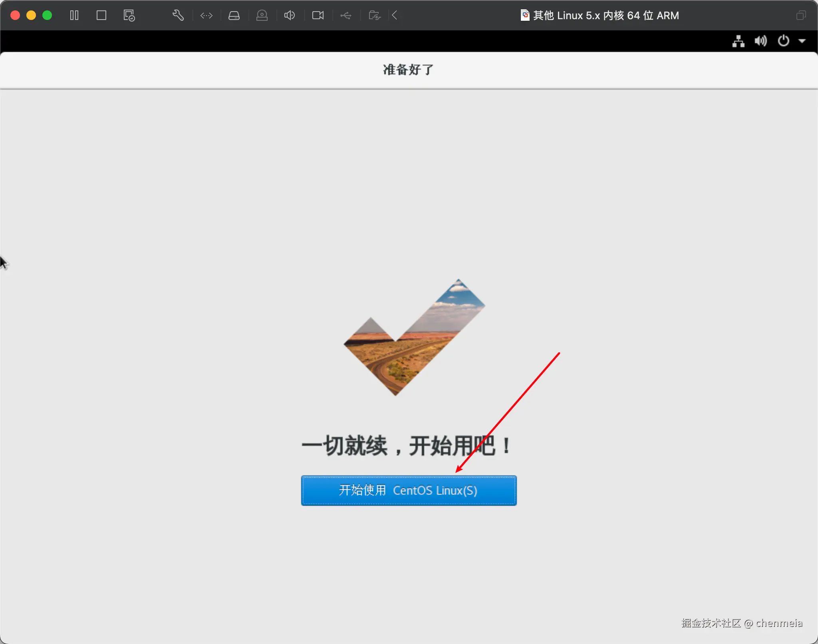This screenshot has height=644, width=818.
Task: Click the wrench settings icon in the toolbar
Action: click(x=178, y=15)
